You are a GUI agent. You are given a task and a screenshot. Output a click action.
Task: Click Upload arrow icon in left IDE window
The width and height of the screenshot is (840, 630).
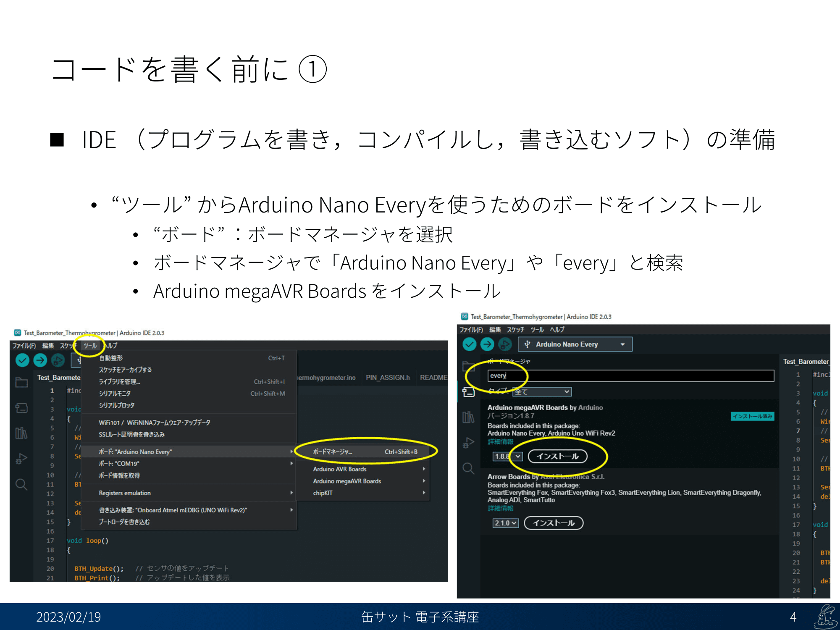pyautogui.click(x=40, y=360)
